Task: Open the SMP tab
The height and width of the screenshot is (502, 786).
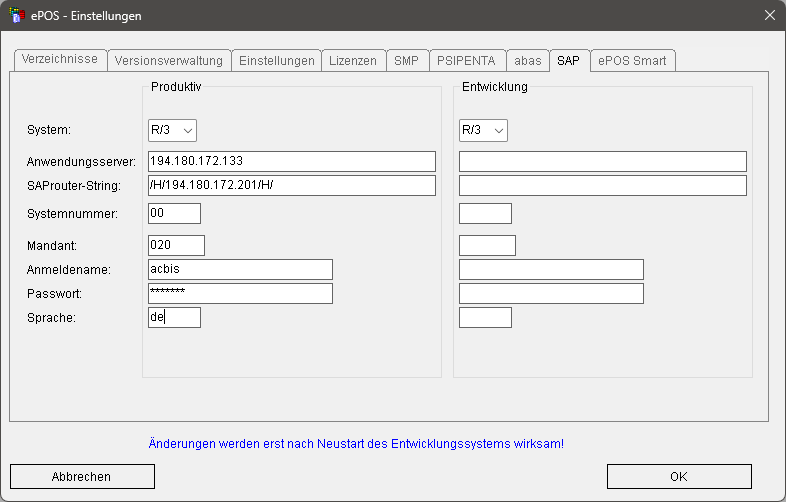Action: (x=407, y=61)
